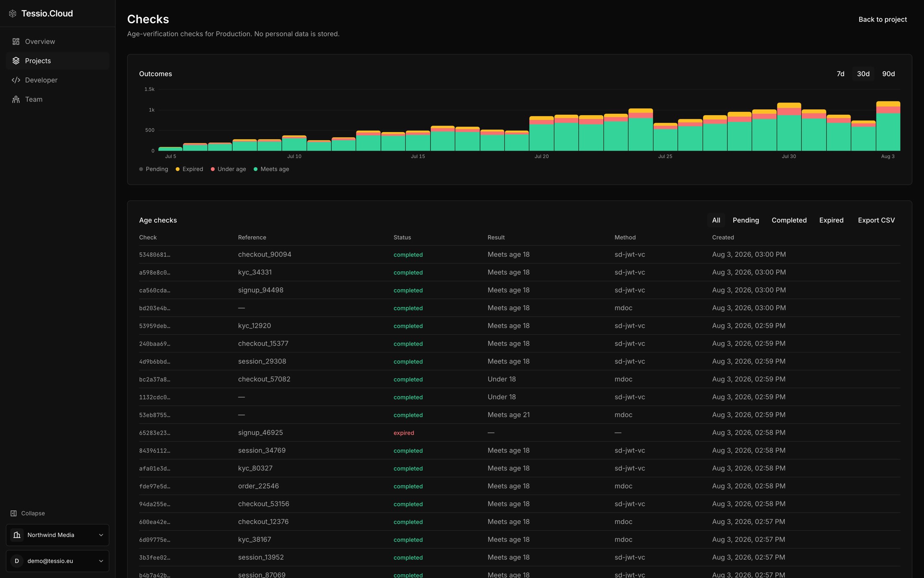Open check 65283e23… row

click(520, 433)
